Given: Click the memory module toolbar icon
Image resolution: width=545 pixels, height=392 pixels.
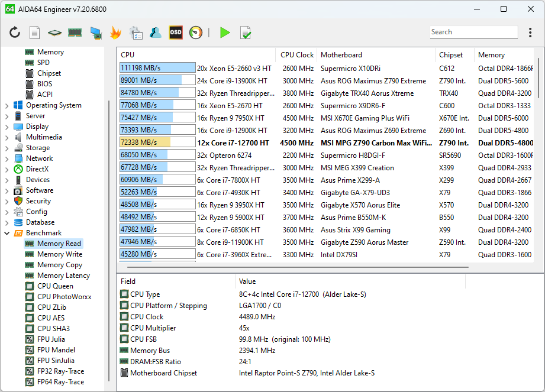Looking at the screenshot, I should coord(75,33).
